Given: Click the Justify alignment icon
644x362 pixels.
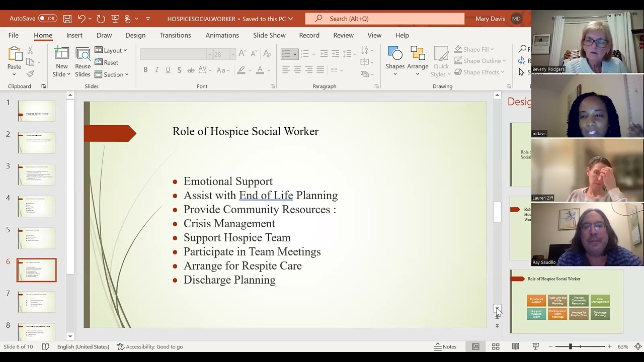Looking at the screenshot, I should [x=320, y=70].
